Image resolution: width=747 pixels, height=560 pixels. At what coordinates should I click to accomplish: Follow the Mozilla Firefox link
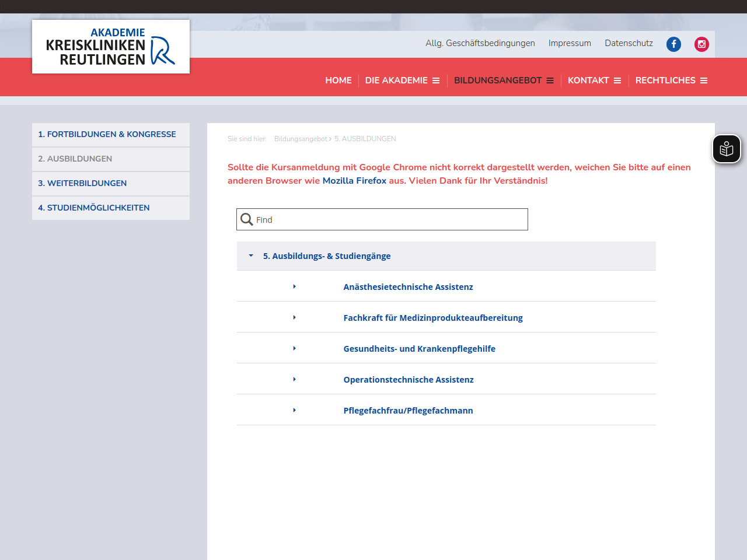tap(354, 181)
